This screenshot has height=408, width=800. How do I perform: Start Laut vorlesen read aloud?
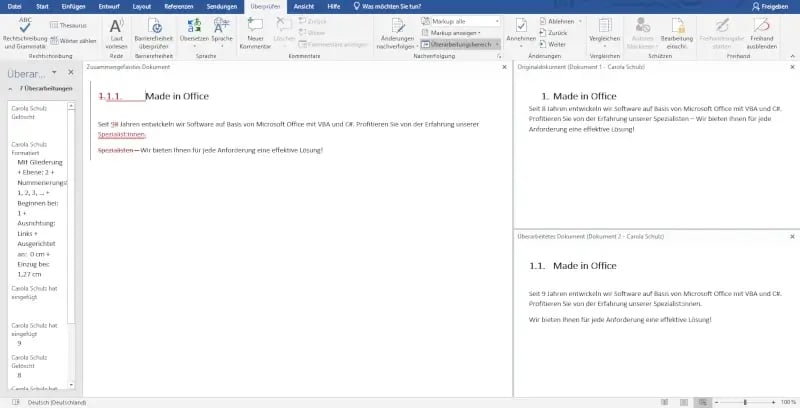point(116,34)
